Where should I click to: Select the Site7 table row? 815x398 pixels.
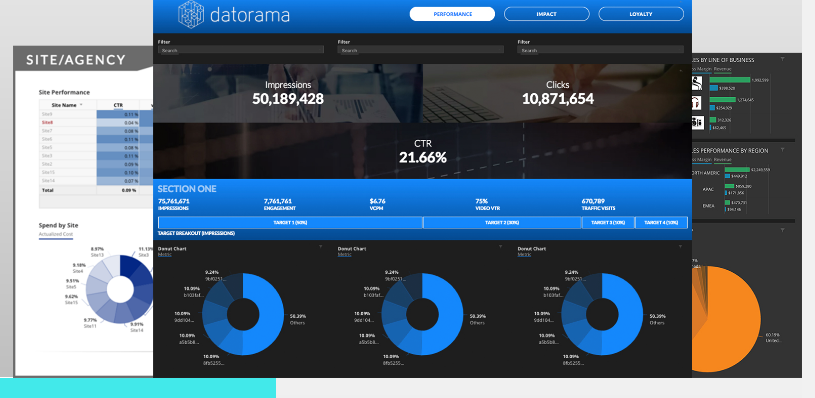coord(96,131)
